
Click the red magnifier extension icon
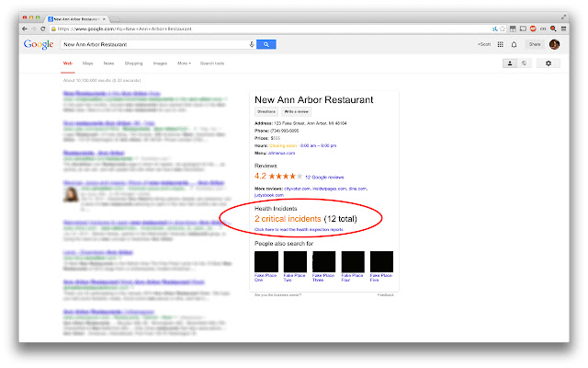(553, 29)
